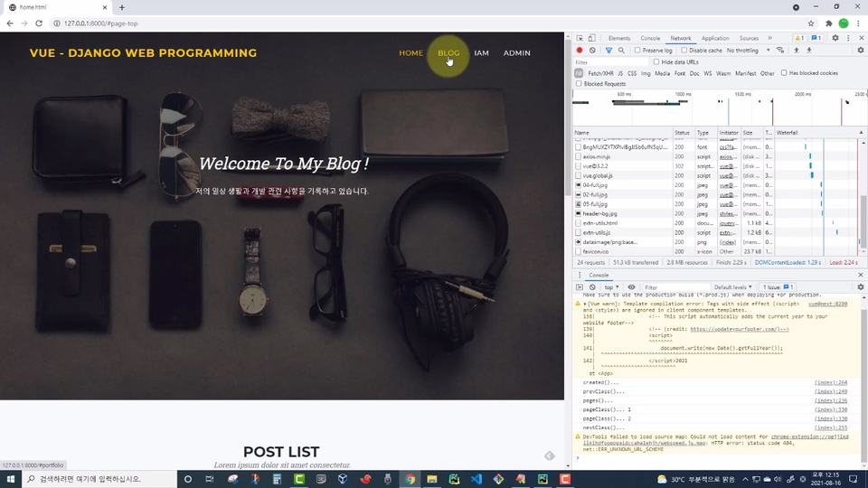
Task: Open DevTools settings gear
Action: click(x=835, y=38)
